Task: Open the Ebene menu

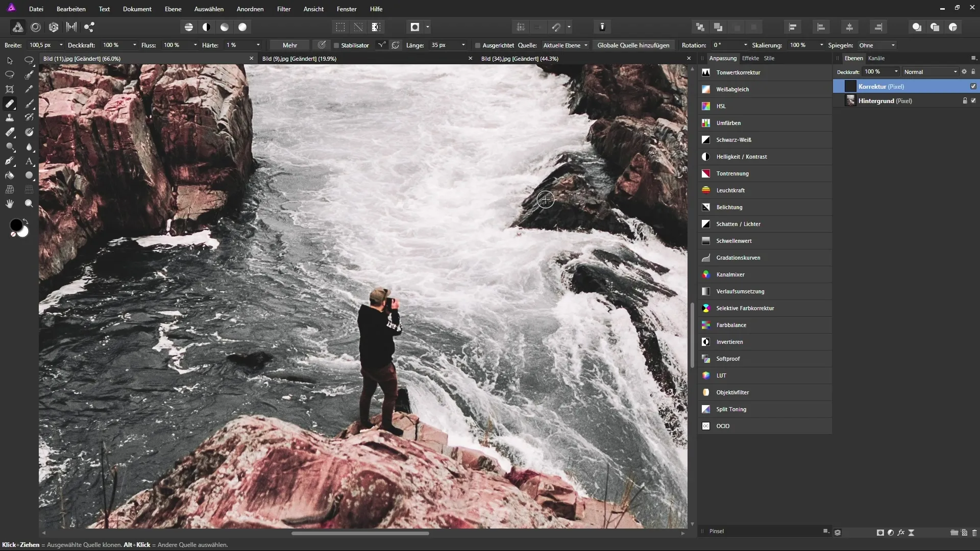Action: click(173, 9)
